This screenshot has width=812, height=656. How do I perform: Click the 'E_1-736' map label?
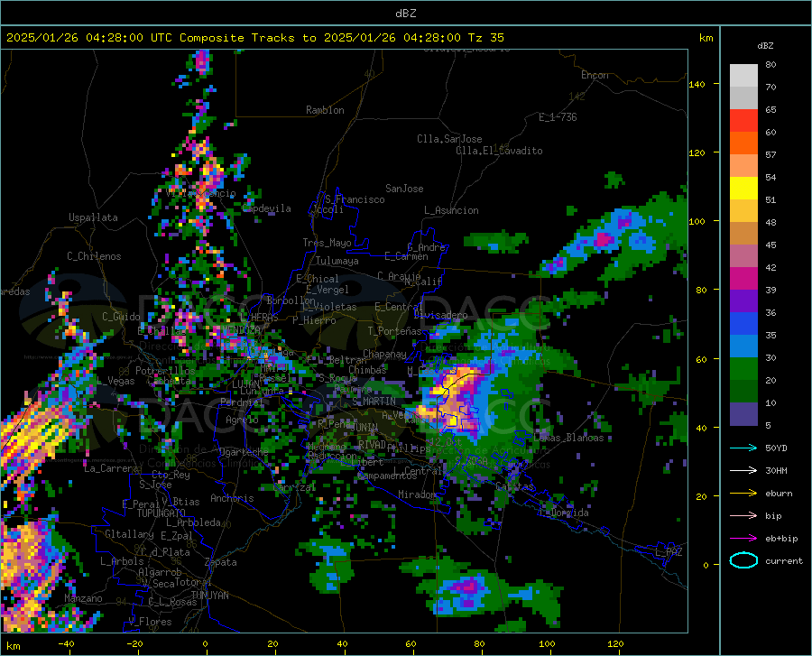tap(558, 117)
